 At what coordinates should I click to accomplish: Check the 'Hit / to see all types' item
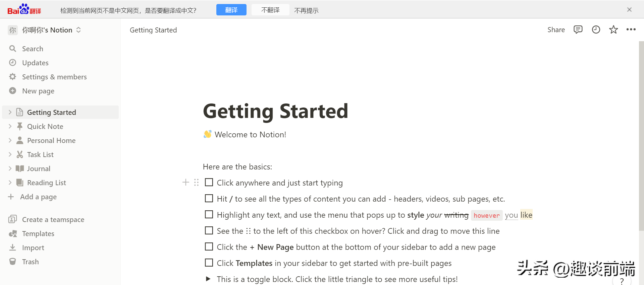click(x=209, y=198)
